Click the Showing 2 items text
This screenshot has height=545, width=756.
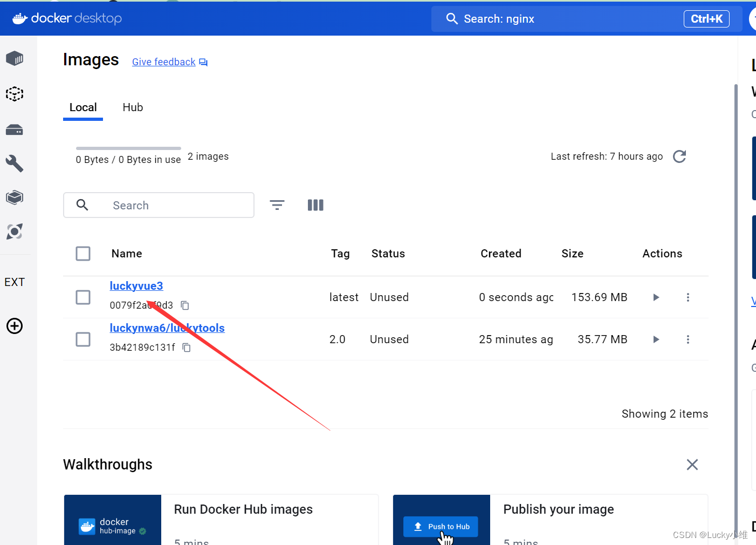(665, 414)
